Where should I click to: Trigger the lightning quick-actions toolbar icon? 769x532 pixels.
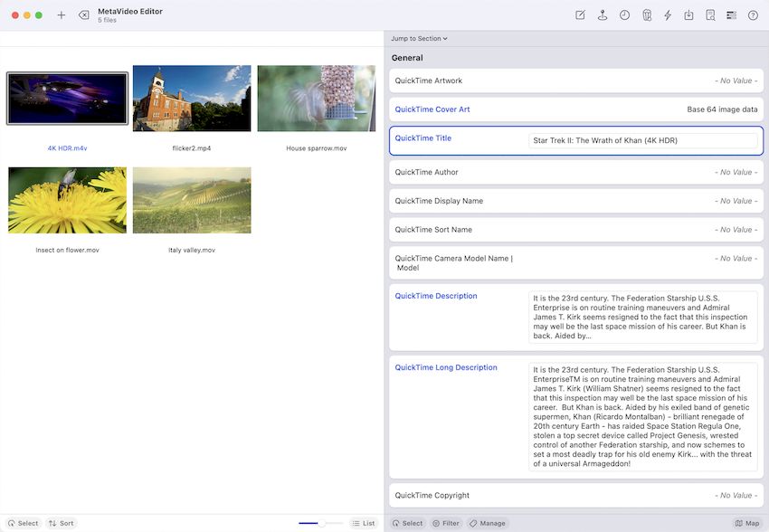(667, 14)
